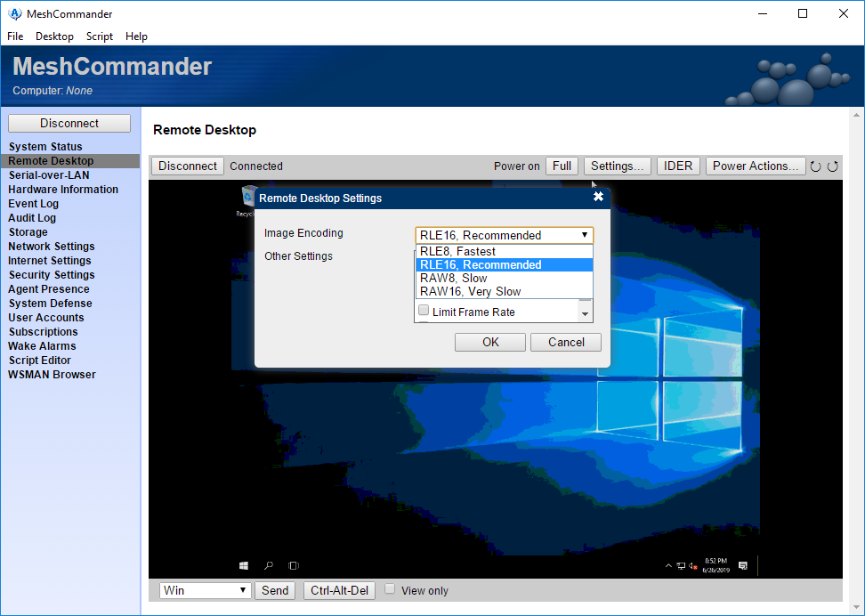The image size is (865, 616).
Task: Click the remote network tray icon
Action: [681, 566]
